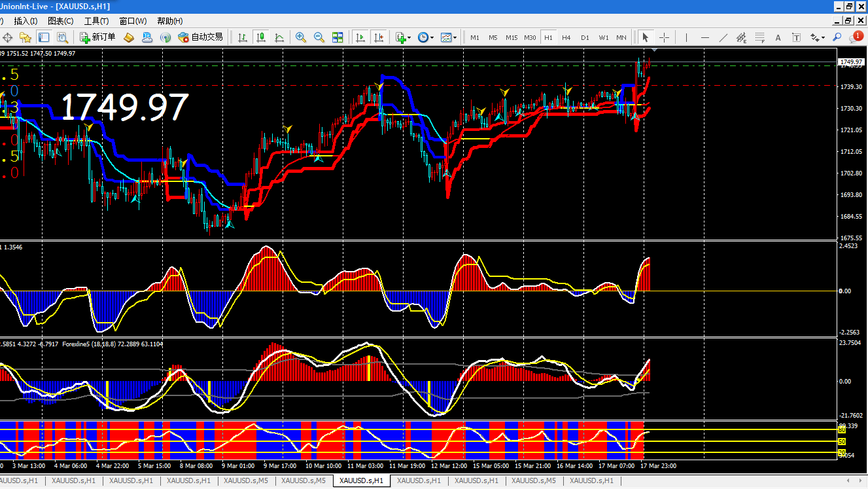The height and width of the screenshot is (489, 868).
Task: Expand the clock periodicity dropdown
Action: (x=425, y=37)
